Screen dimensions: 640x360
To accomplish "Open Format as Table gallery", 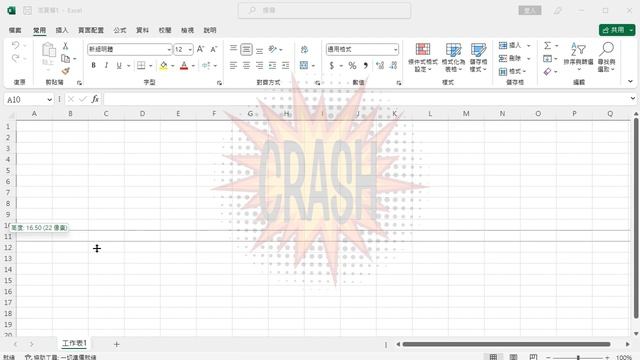I will point(453,57).
